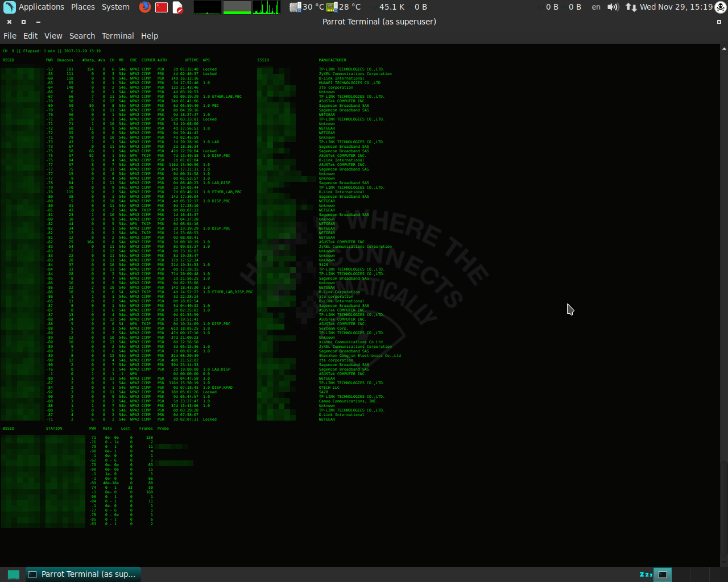Toggle the Zzz power-save applet in taskbar
Viewport: 728px width, 582px height.
pos(646,575)
